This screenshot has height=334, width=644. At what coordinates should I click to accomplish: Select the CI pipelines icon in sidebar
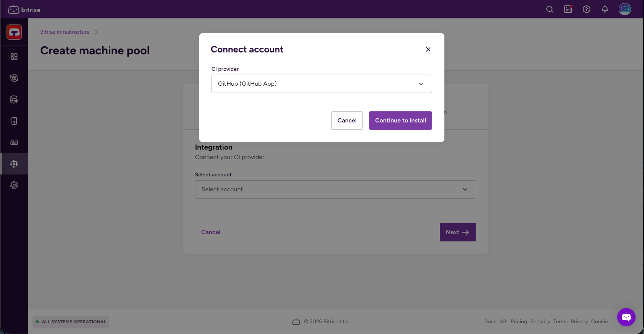click(x=14, y=78)
